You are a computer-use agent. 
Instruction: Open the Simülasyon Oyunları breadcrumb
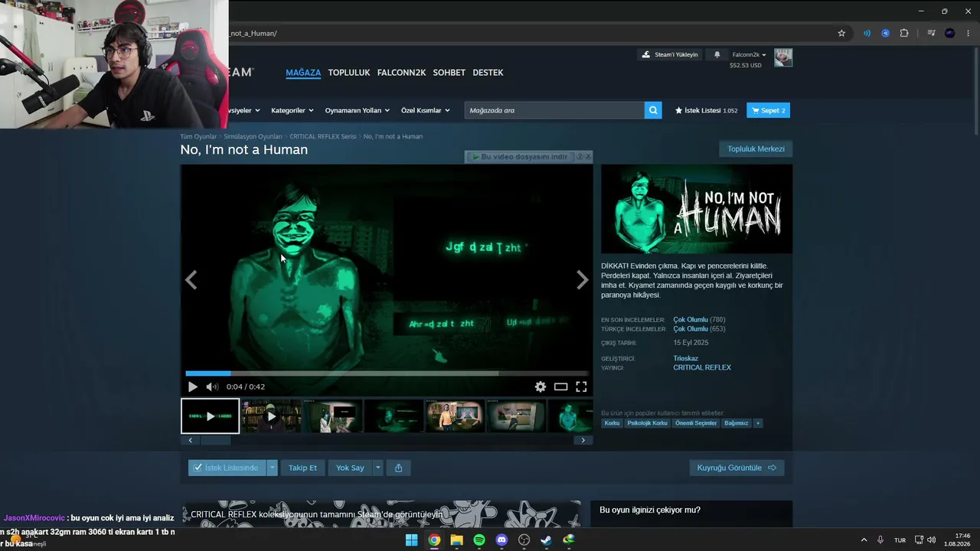pyautogui.click(x=253, y=136)
